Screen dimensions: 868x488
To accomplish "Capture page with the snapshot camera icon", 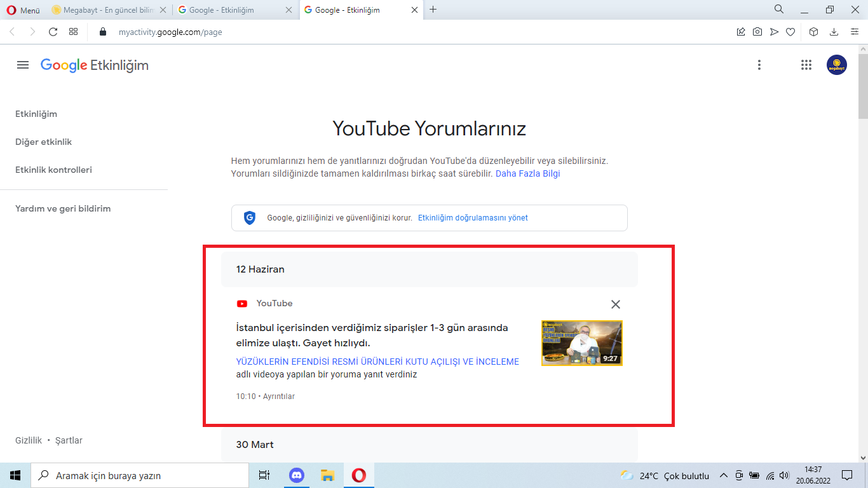I will coord(758,30).
